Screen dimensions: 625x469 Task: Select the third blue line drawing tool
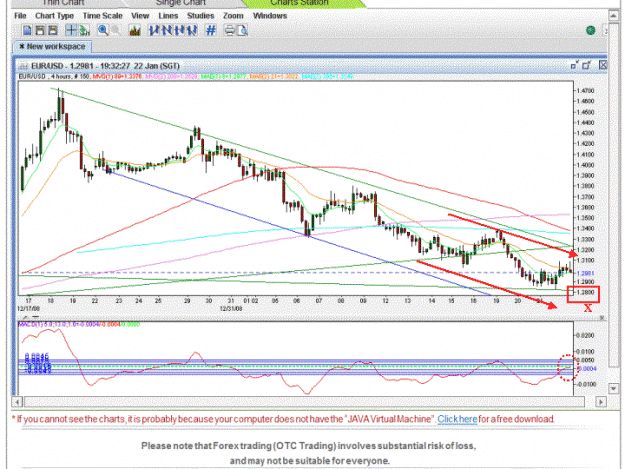(x=180, y=31)
